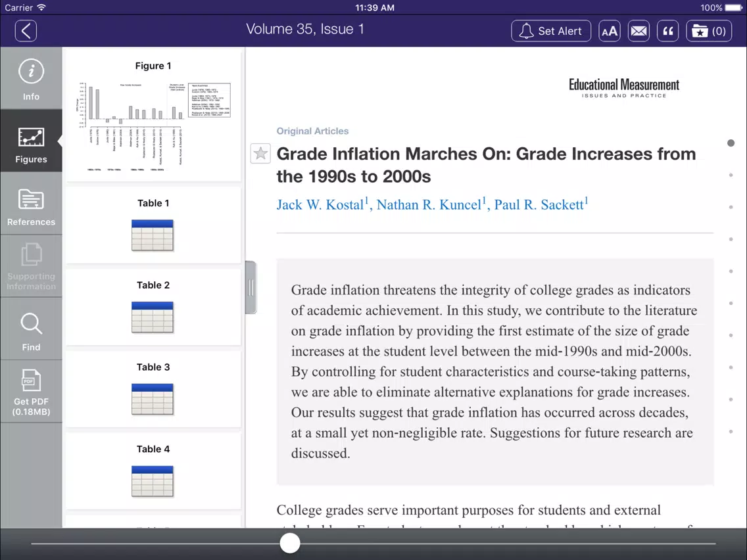This screenshot has width=747, height=560.
Task: Open the Info sidebar tab
Action: click(x=31, y=79)
